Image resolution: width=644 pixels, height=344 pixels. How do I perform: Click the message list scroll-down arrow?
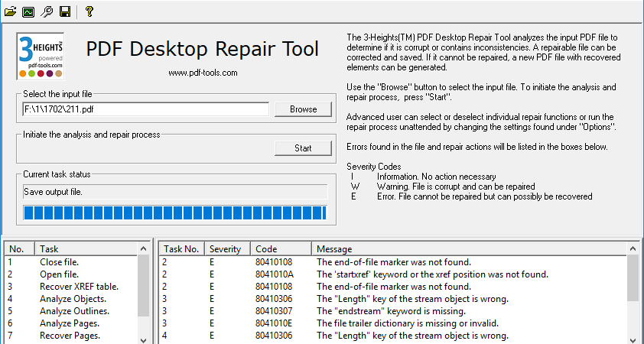tap(633, 340)
